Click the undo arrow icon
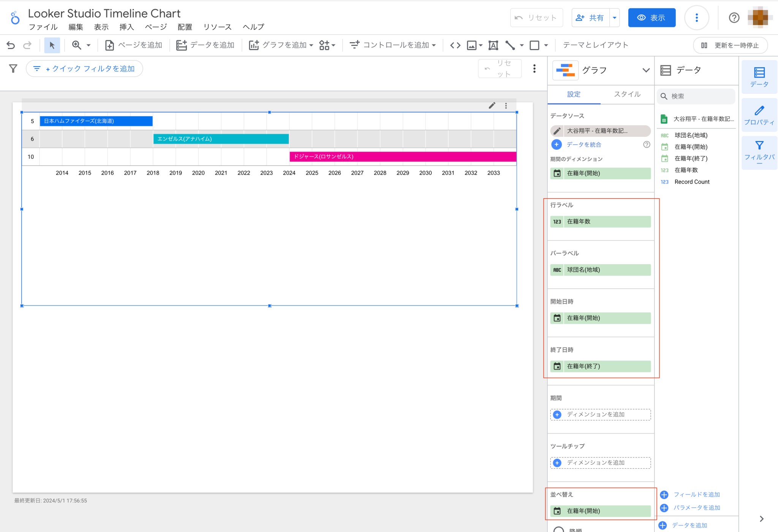Screen dimensions: 778x532 (x=11, y=45)
